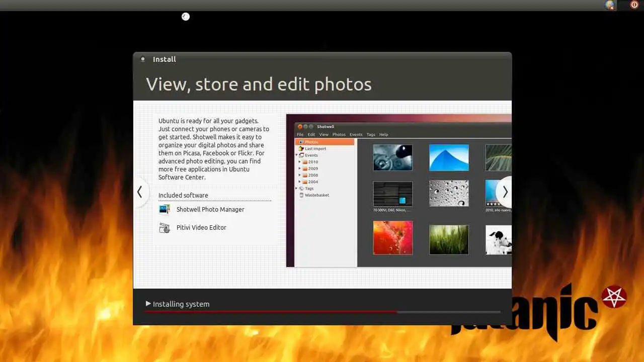This screenshot has width=644, height=362.
Task: Click Photos menu in Shotwell preview
Action: tap(339, 134)
